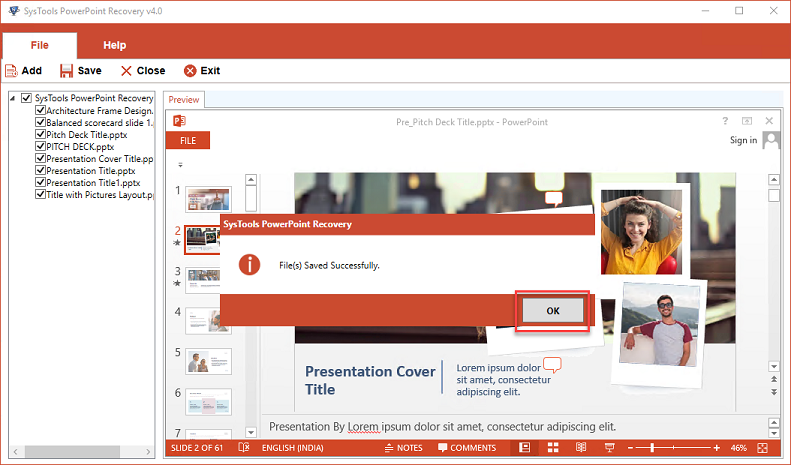
Task: Click the Close red X toolbar icon
Action: [x=126, y=71]
